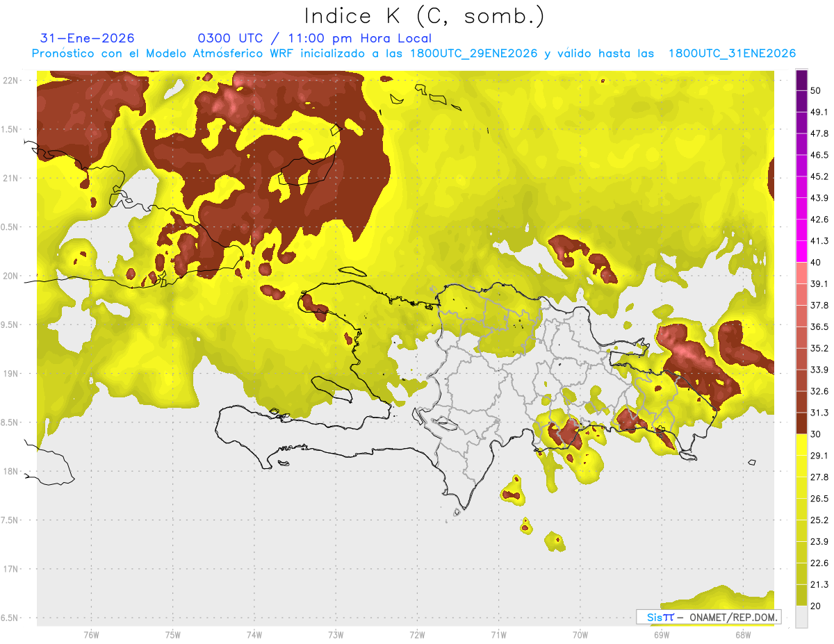This screenshot has height=644, width=834.
Task: Click the darkest purple swatch above the 50 label
Action: coord(801,80)
